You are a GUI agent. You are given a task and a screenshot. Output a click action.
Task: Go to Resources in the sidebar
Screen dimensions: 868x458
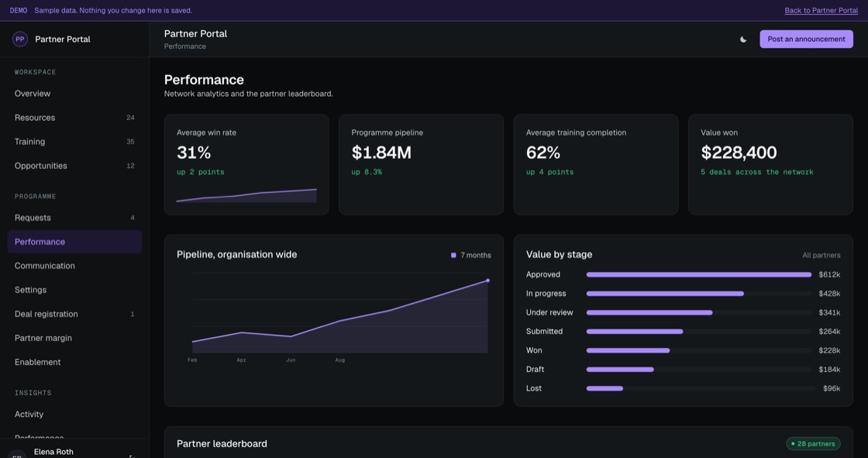74,118
